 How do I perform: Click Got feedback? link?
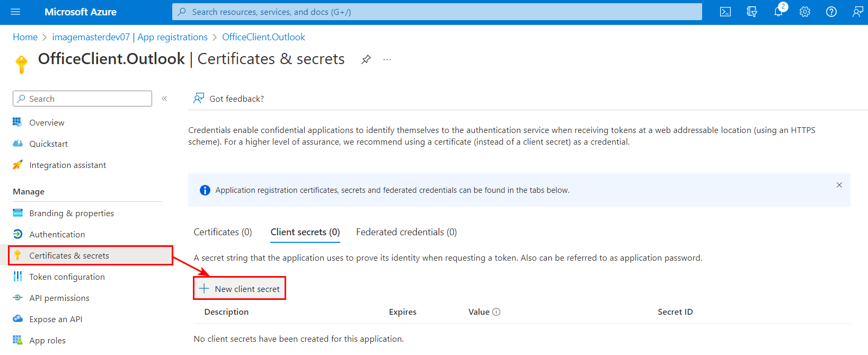coord(236,99)
